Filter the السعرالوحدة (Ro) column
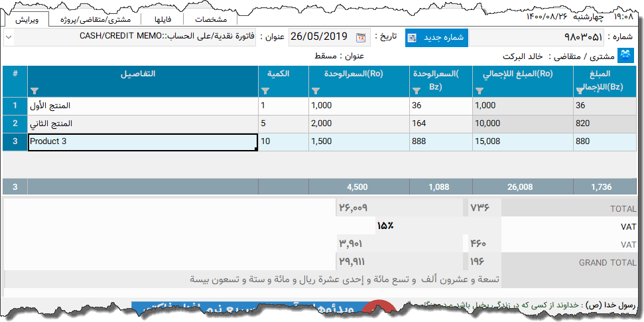 pyautogui.click(x=316, y=91)
